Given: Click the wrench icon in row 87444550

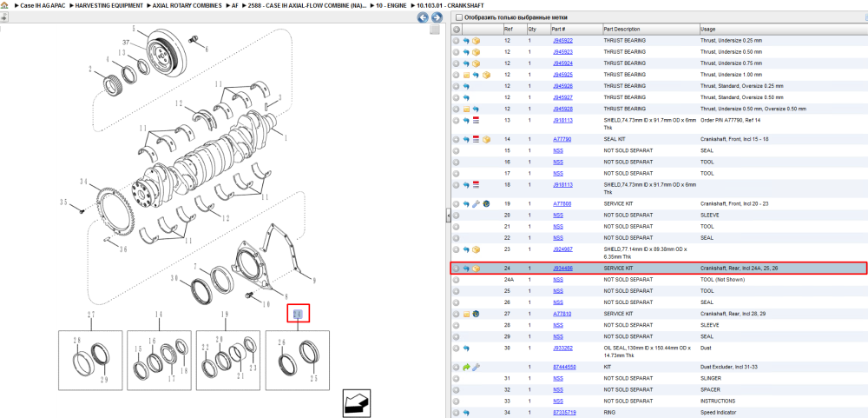Looking at the screenshot, I should coord(476,367).
